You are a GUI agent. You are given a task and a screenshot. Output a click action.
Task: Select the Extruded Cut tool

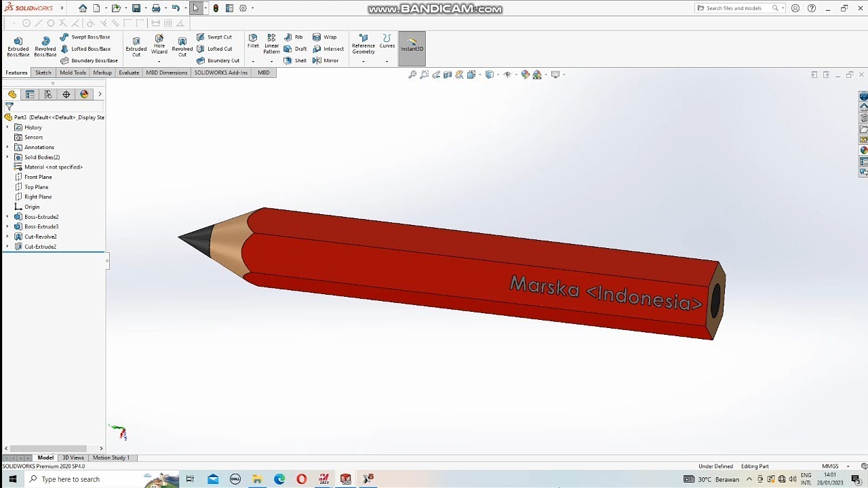click(x=136, y=46)
